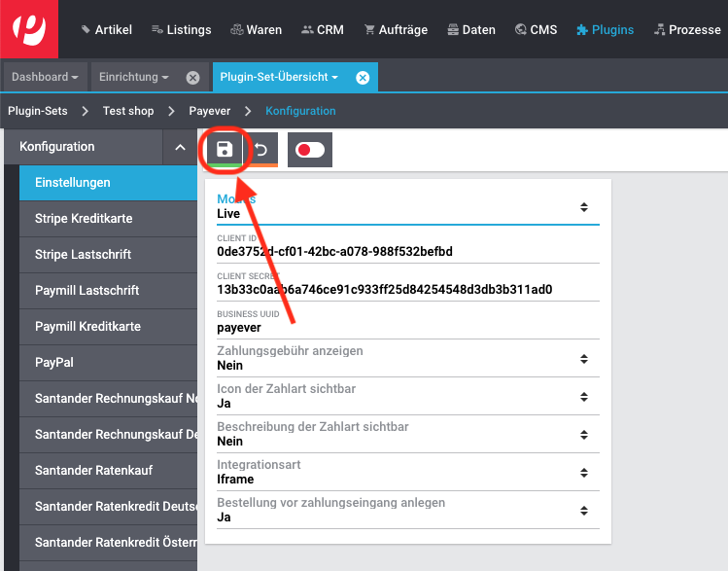Click the Konfiguration breadcrumb

pos(300,111)
